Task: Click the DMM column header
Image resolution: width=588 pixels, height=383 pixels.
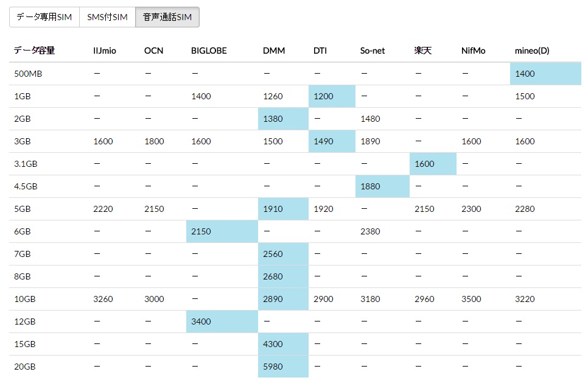Action: pos(274,51)
